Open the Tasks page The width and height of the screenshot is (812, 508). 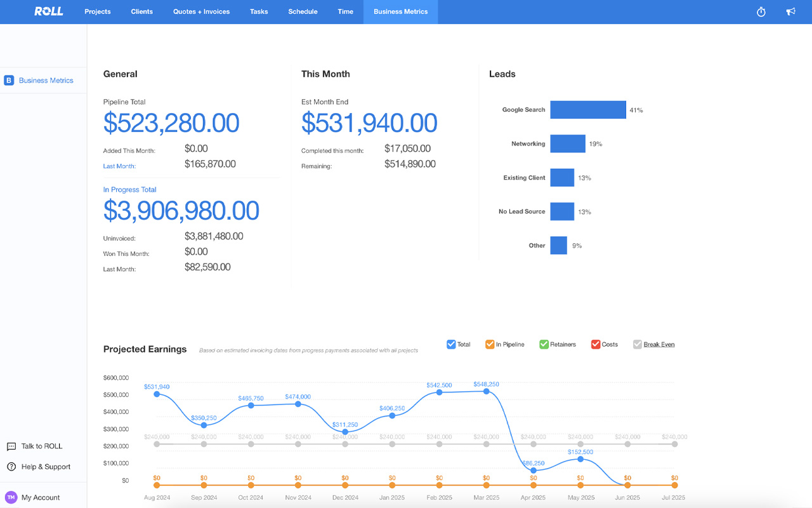[x=259, y=11]
